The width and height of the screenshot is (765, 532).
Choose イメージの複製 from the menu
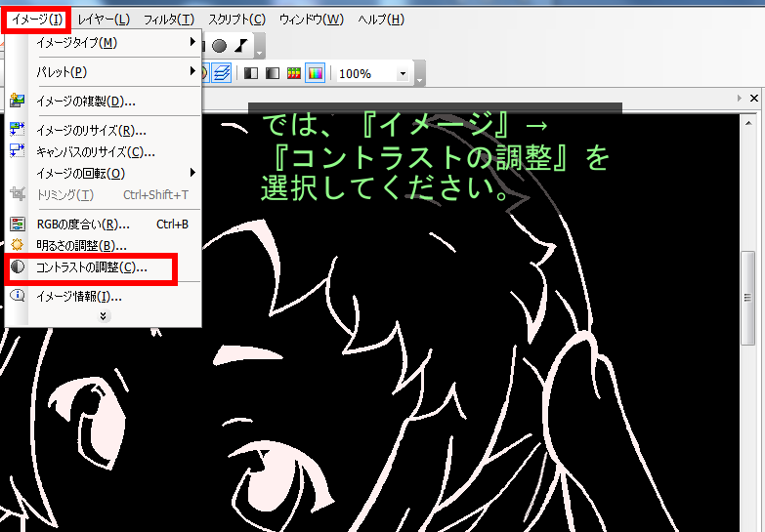(86, 101)
